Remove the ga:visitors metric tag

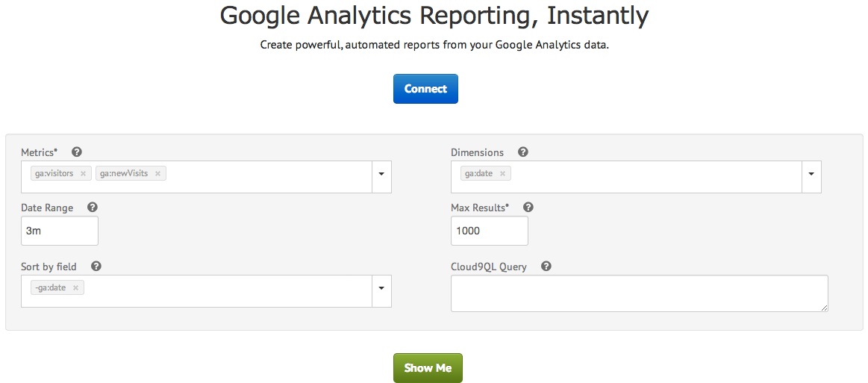[x=83, y=174]
